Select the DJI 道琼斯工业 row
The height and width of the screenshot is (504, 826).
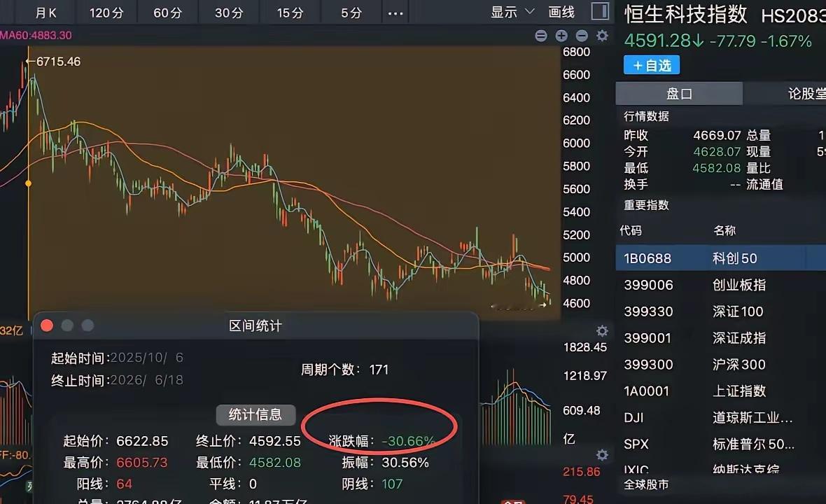720,418
